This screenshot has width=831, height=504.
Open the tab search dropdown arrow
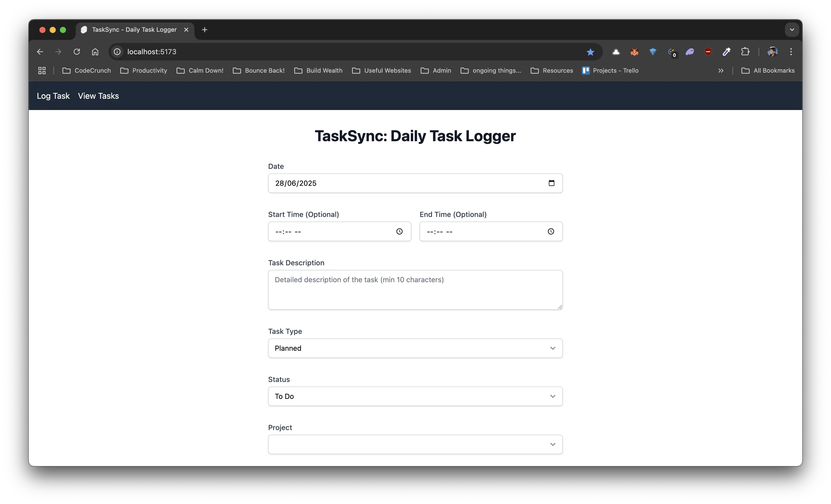(x=792, y=30)
